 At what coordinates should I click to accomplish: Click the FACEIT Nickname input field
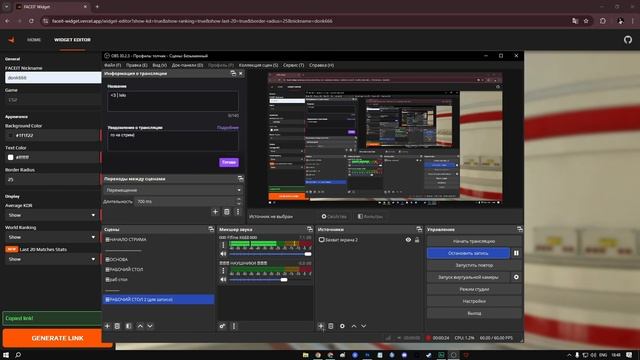[53, 78]
